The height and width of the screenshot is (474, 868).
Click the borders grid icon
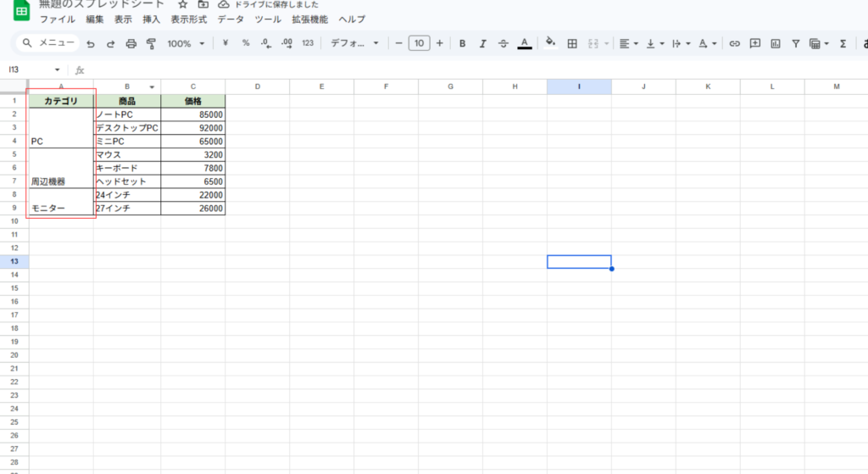(x=572, y=43)
